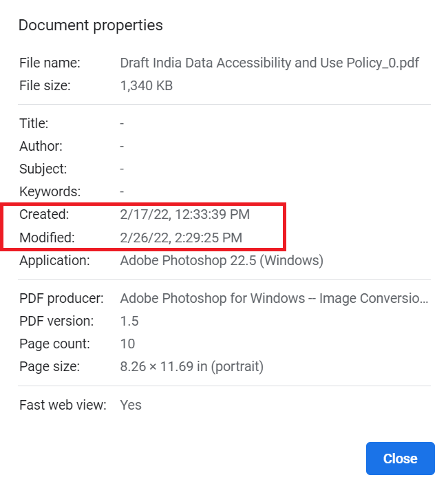Screen dimensions: 448x484
Task: Click the Title label
Action: (34, 124)
